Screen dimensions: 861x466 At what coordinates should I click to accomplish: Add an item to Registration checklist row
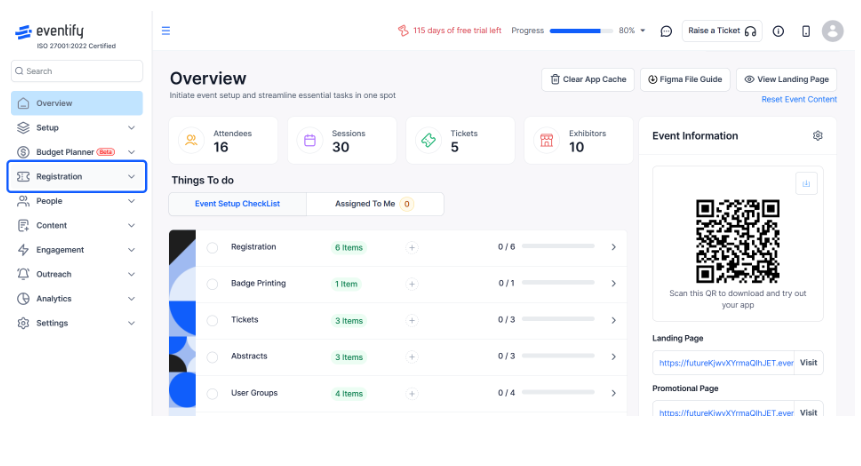pos(412,248)
